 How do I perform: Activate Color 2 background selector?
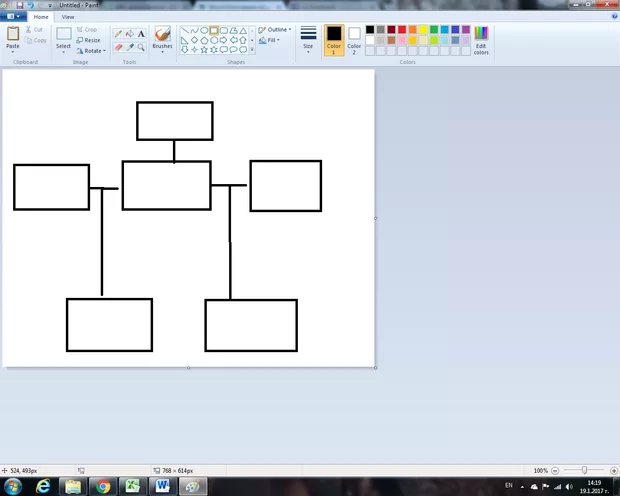pyautogui.click(x=354, y=38)
